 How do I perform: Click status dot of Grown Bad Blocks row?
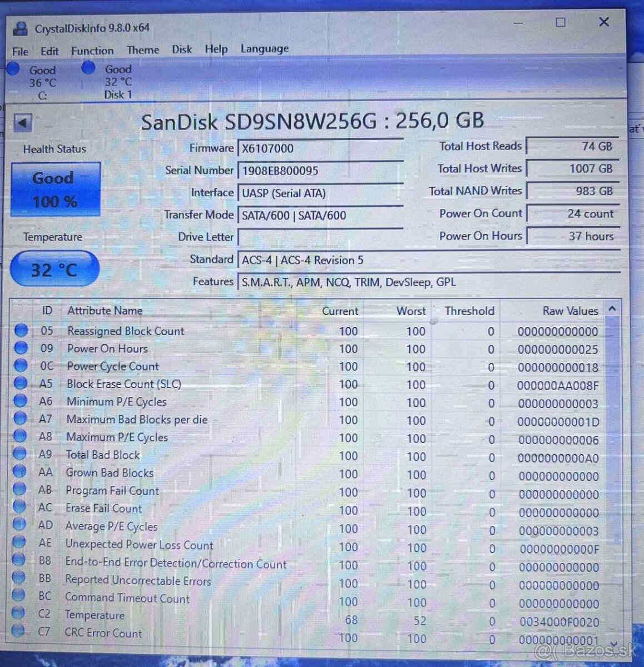[19, 471]
